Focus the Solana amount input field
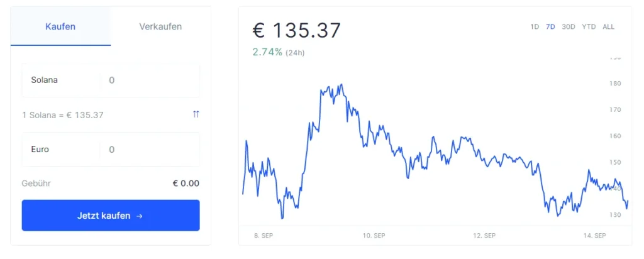644x259 pixels. (x=150, y=80)
